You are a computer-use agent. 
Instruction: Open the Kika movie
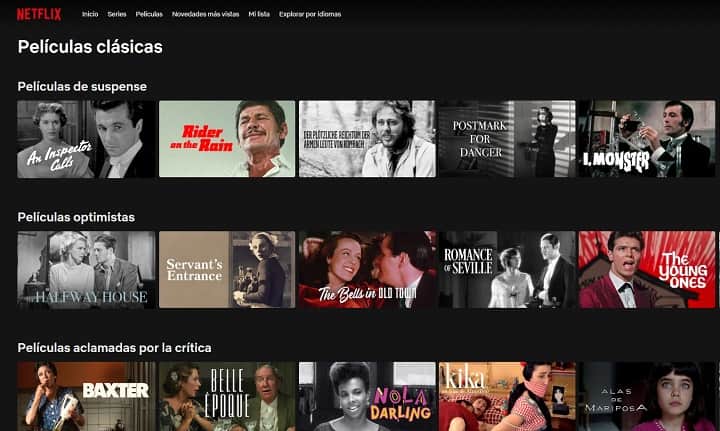[507, 397]
